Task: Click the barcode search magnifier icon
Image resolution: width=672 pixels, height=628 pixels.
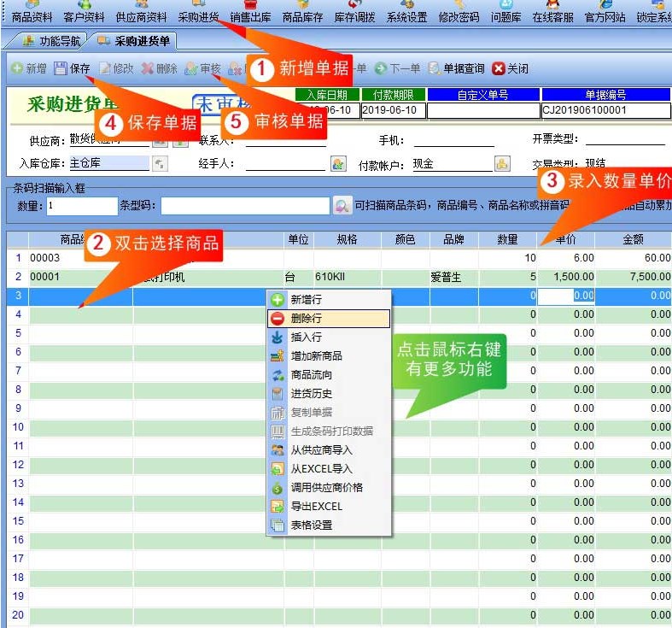Action: click(x=342, y=205)
